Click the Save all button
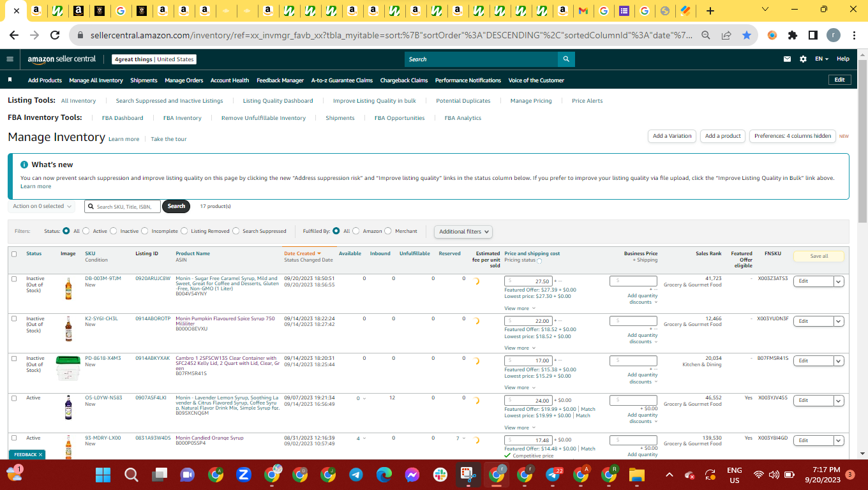This screenshot has height=490, width=868. click(819, 256)
